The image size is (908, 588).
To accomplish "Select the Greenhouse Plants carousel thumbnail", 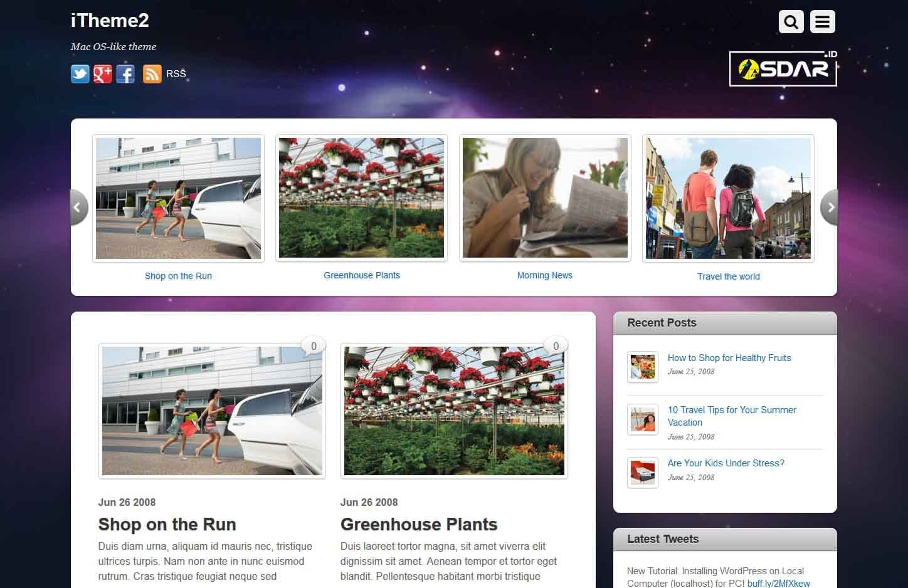I will pos(361,198).
